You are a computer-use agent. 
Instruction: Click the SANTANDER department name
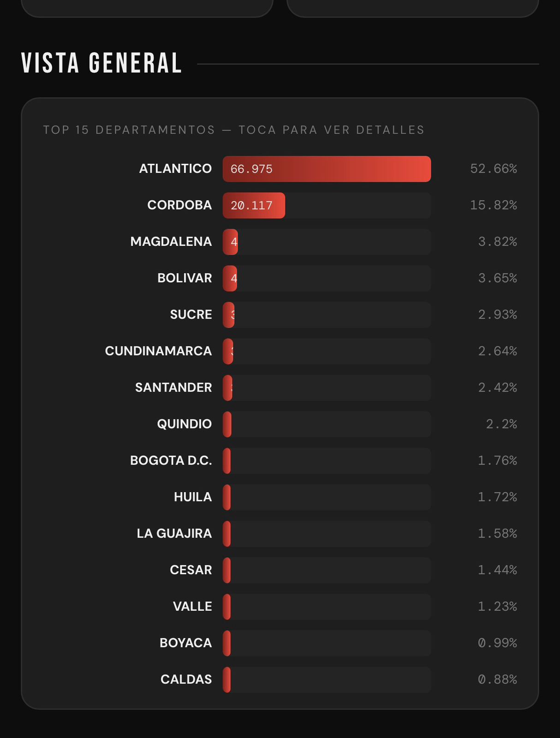click(173, 387)
